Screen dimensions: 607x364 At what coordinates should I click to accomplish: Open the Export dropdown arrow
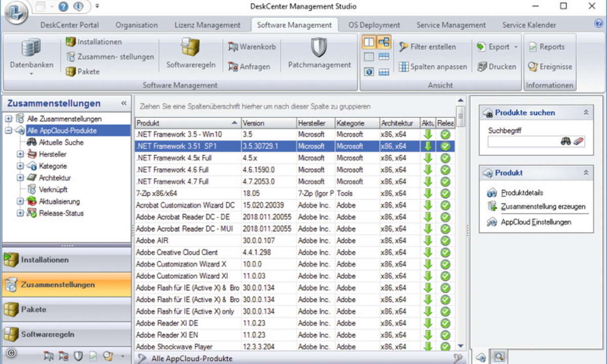tap(515, 47)
